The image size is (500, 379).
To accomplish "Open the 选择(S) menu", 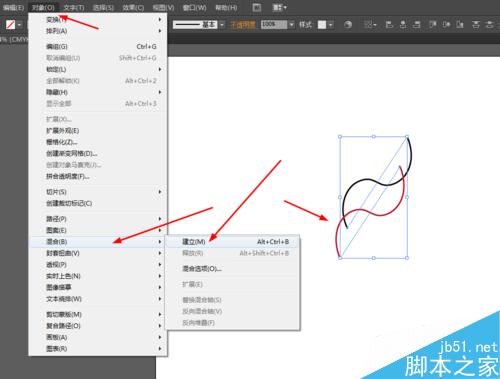I will point(103,7).
